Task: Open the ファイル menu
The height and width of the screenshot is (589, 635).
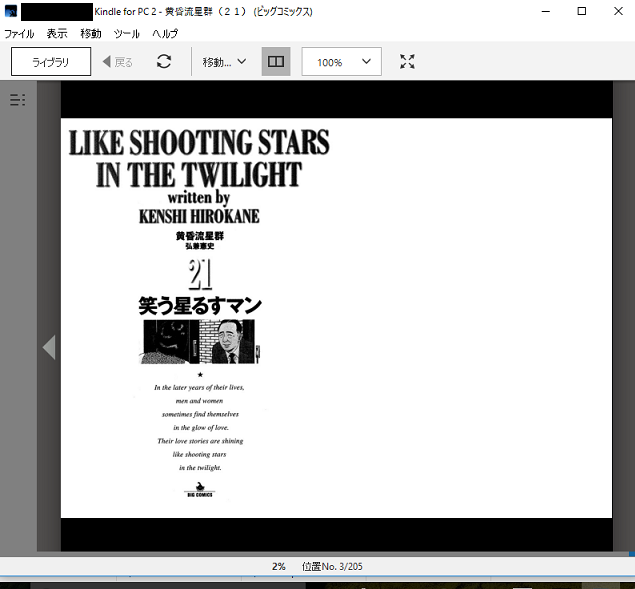Action: (x=19, y=34)
